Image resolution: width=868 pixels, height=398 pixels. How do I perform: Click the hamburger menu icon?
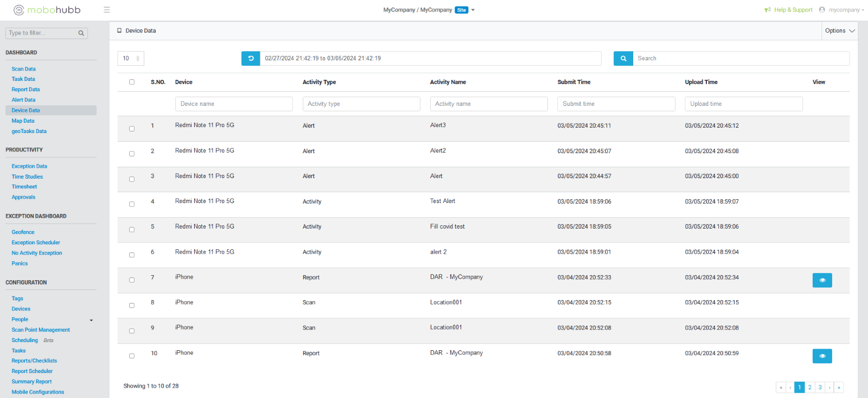[x=107, y=10]
